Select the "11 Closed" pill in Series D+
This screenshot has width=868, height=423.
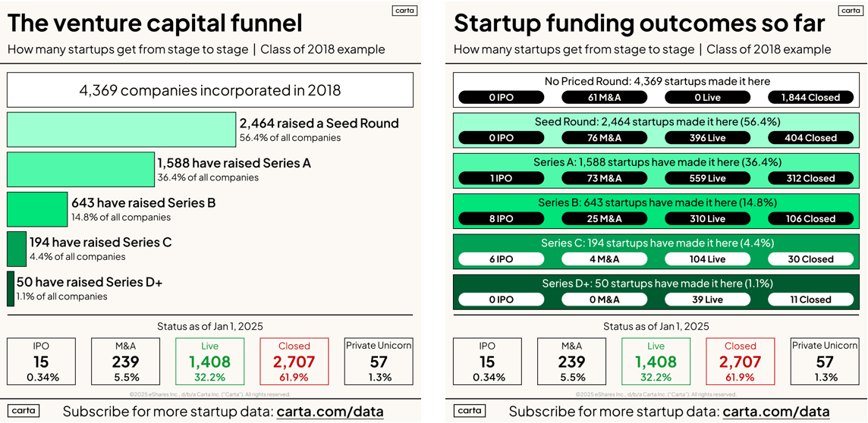click(810, 299)
